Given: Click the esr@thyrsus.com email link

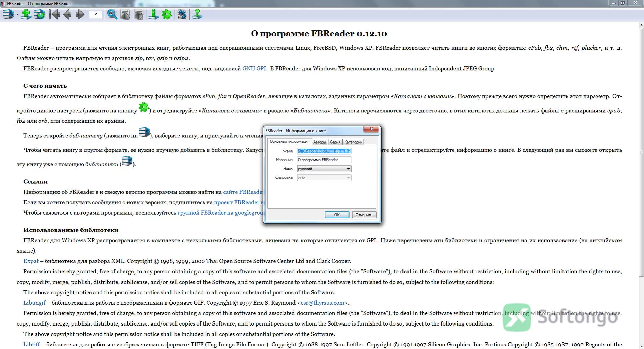Looking at the screenshot, I should coord(322,303).
